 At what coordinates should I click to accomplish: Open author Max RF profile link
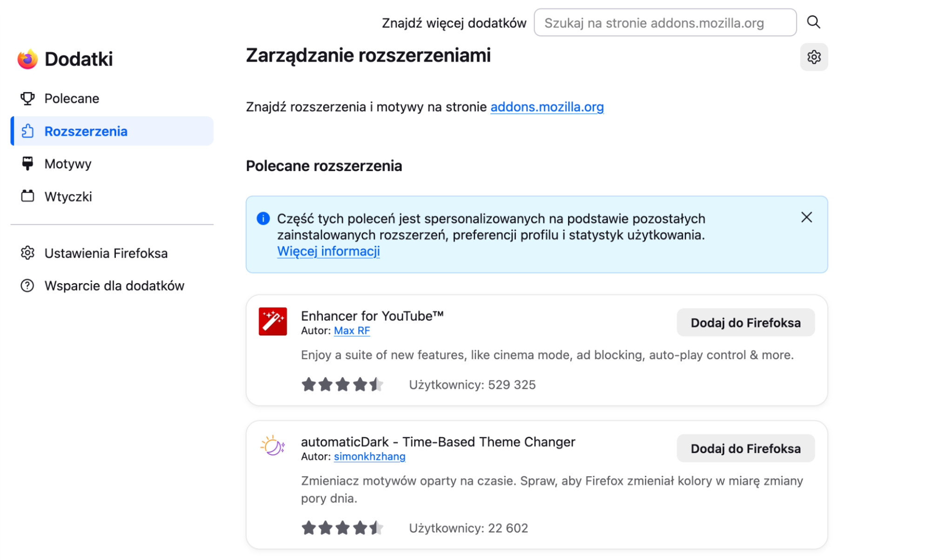pos(352,331)
